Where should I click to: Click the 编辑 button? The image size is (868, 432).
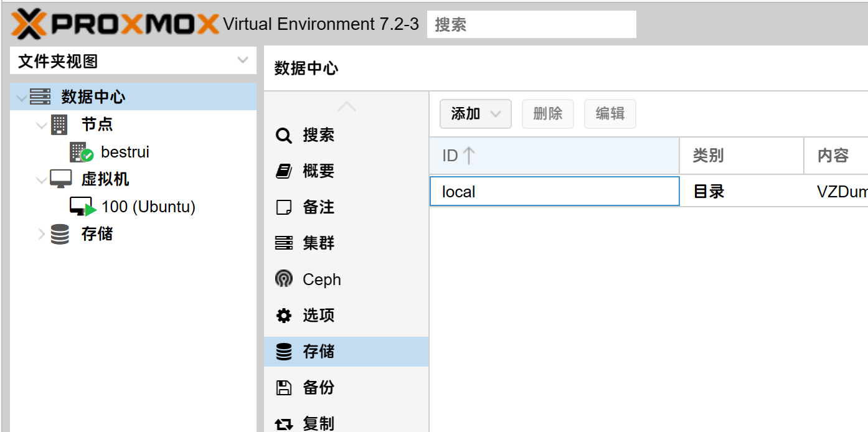[610, 114]
